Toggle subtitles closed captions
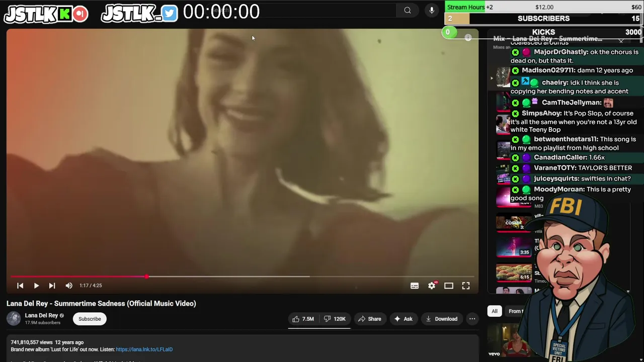644x362 pixels. pos(415,286)
